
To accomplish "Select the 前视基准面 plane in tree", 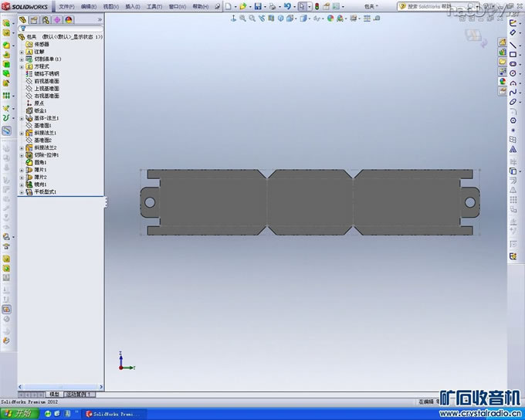I will tap(46, 81).
